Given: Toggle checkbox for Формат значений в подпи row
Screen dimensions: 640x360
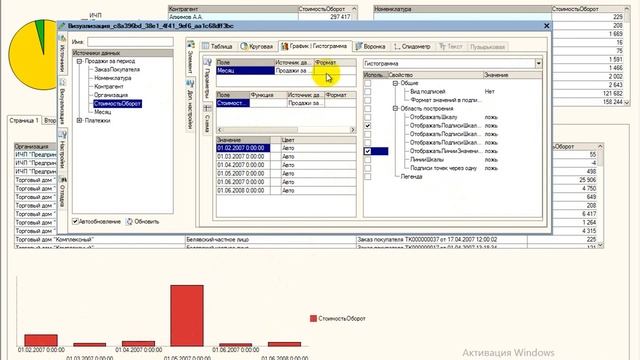Looking at the screenshot, I should [368, 100].
